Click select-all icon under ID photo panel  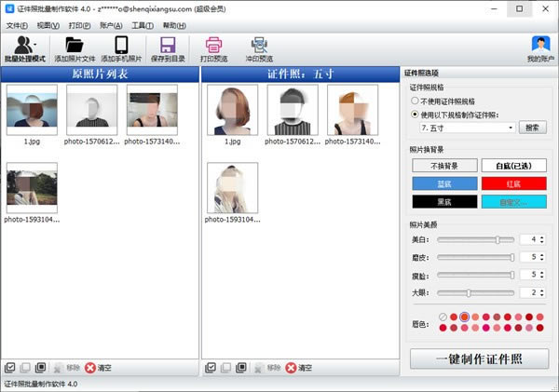[211, 368]
